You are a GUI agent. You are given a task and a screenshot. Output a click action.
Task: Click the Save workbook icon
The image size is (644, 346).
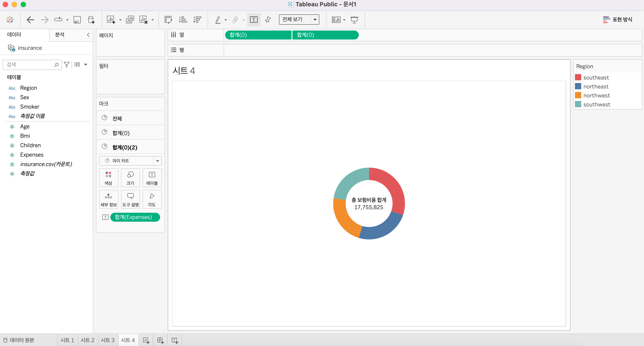pyautogui.click(x=77, y=20)
